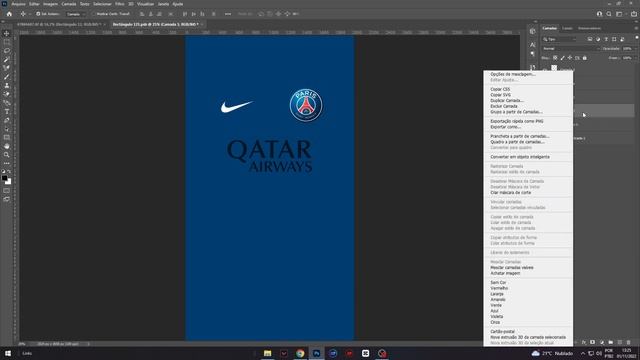
Task: Choose Prancheta a partir de camadas
Action: click(x=520, y=136)
